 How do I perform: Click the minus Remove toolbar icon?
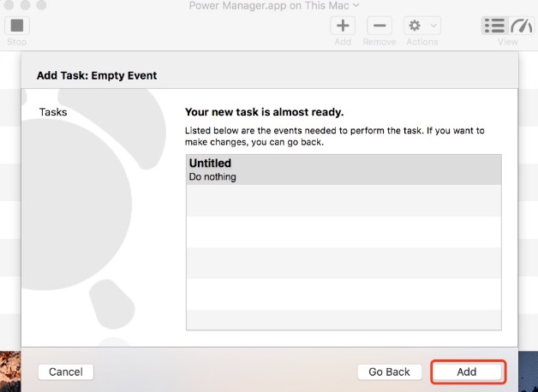(x=380, y=26)
